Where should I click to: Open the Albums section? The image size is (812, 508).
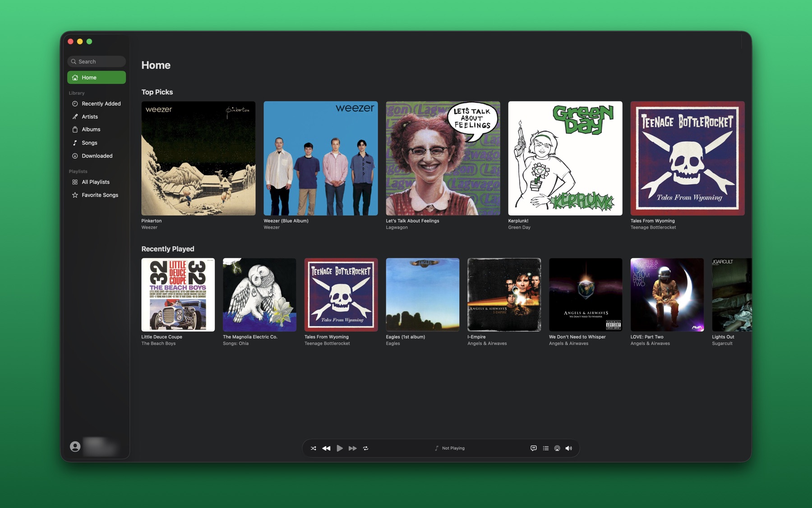click(97, 129)
